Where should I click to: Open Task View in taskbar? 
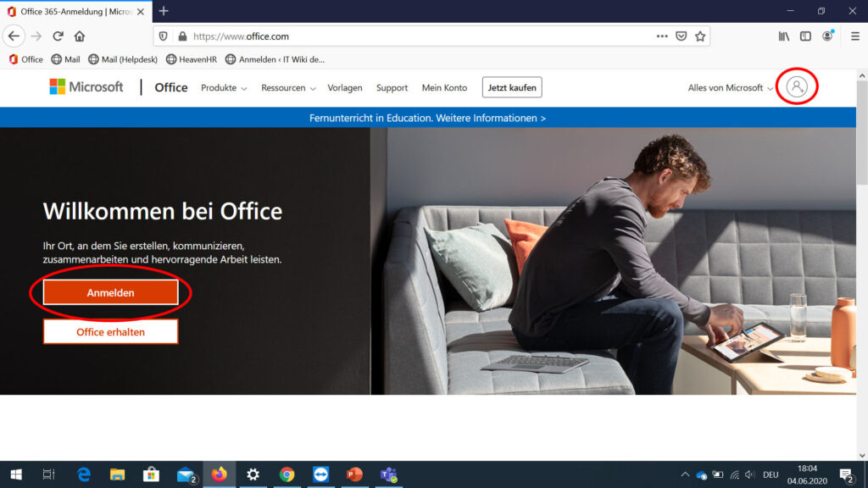[48, 474]
